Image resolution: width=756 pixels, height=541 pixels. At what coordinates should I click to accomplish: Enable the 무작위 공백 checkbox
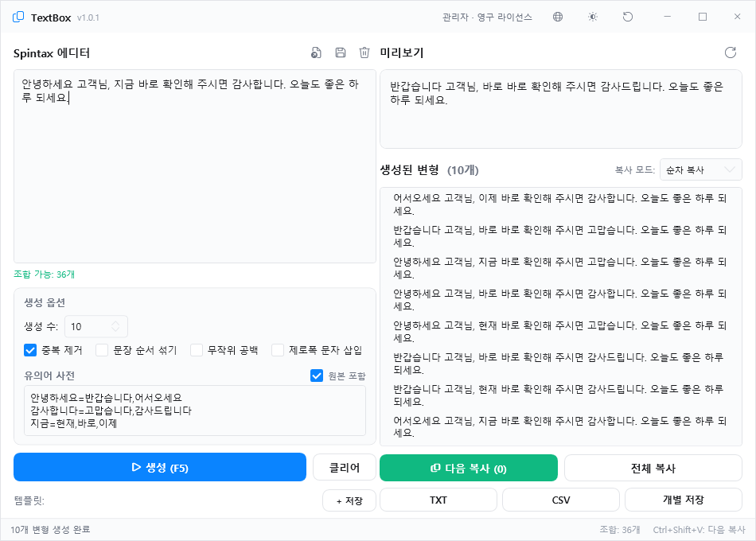click(x=197, y=350)
